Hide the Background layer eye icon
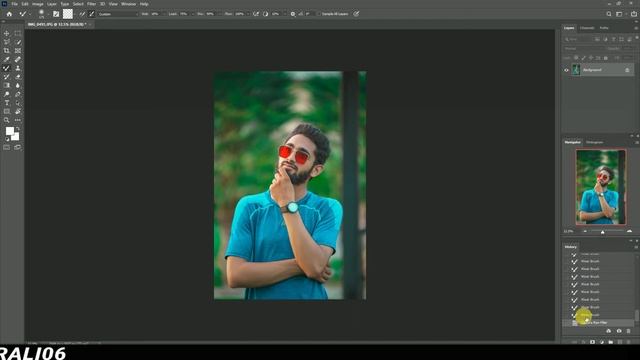Image resolution: width=640 pixels, height=360 pixels. pyautogui.click(x=566, y=70)
